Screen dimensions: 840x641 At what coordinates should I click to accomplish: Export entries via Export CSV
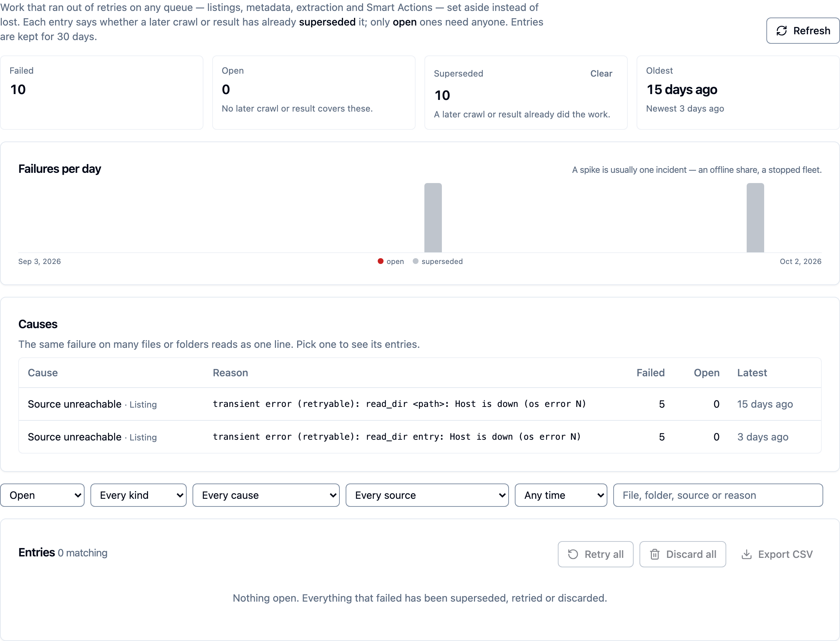[x=777, y=554]
